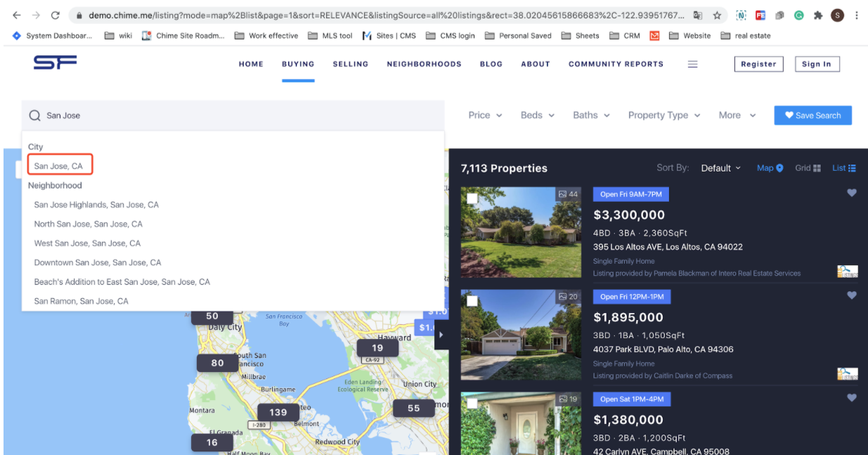Select San Ramon, San Jose suggestion
Image resolution: width=868 pixels, height=455 pixels.
[x=82, y=301]
